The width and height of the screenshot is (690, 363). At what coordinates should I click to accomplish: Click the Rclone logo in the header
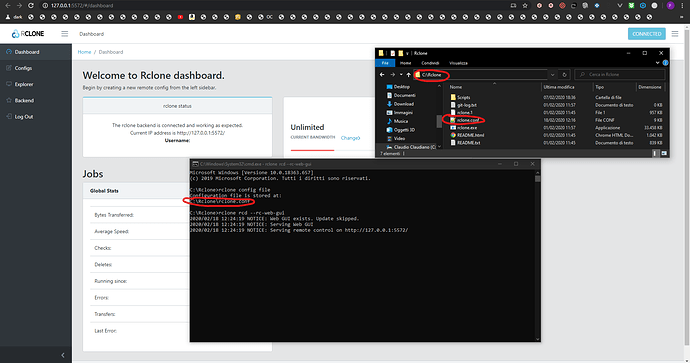click(x=28, y=34)
